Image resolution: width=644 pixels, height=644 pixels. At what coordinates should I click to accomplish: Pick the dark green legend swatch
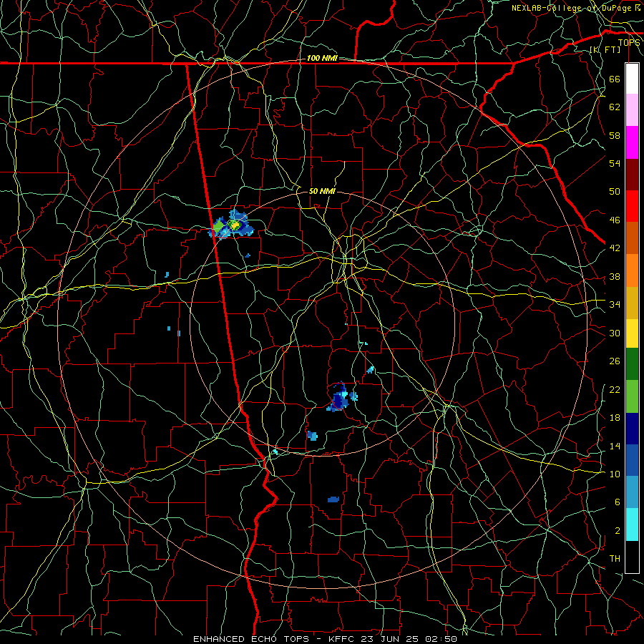[632, 364]
